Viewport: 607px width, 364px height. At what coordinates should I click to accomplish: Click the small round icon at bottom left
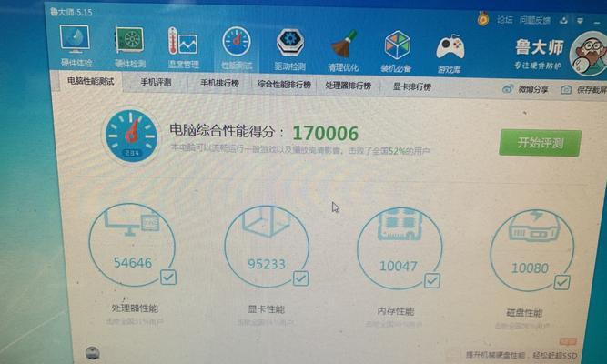click(x=92, y=353)
